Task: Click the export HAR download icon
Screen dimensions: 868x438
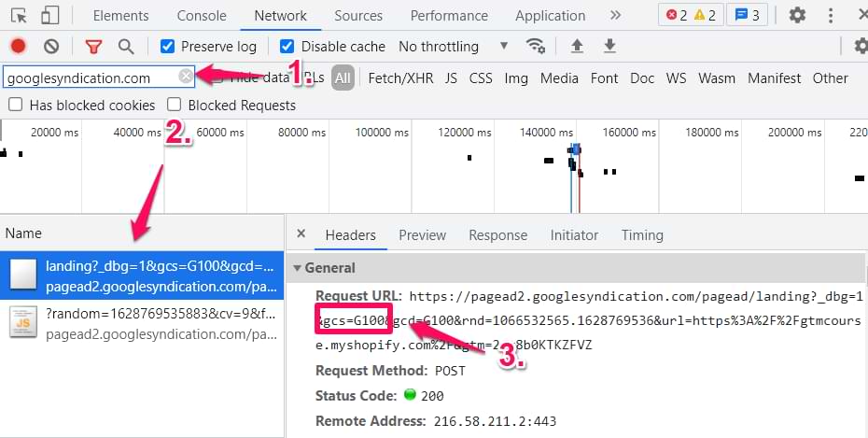Action: tap(609, 47)
